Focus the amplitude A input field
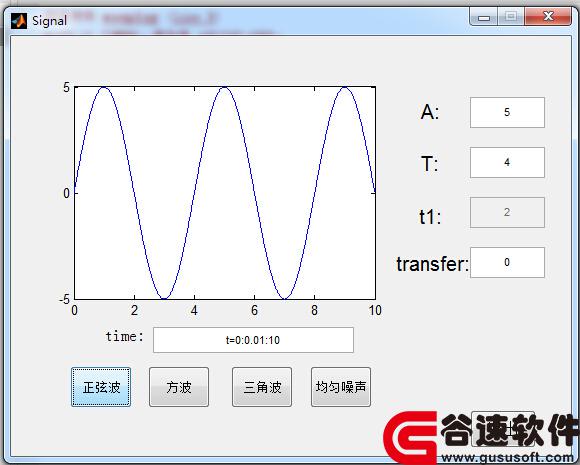This screenshot has height=465, width=580. 507,112
